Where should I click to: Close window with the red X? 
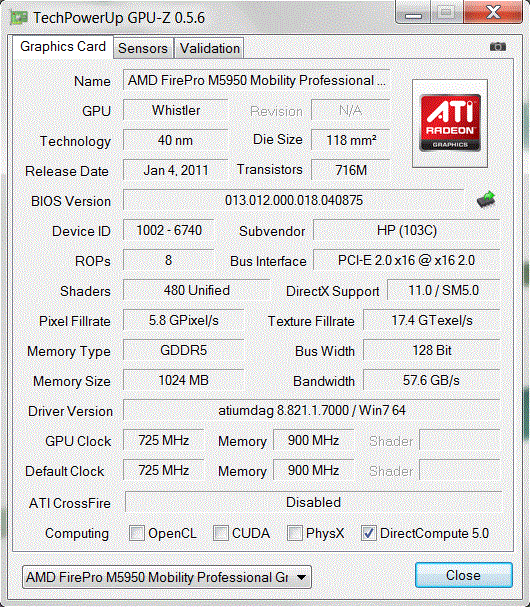click(493, 12)
